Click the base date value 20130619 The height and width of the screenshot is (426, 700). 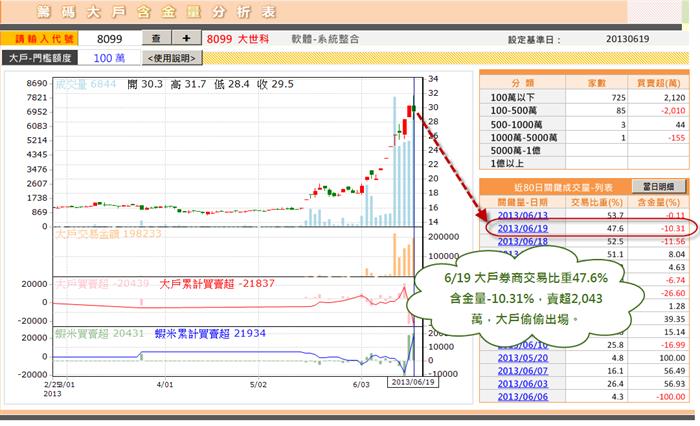[627, 39]
